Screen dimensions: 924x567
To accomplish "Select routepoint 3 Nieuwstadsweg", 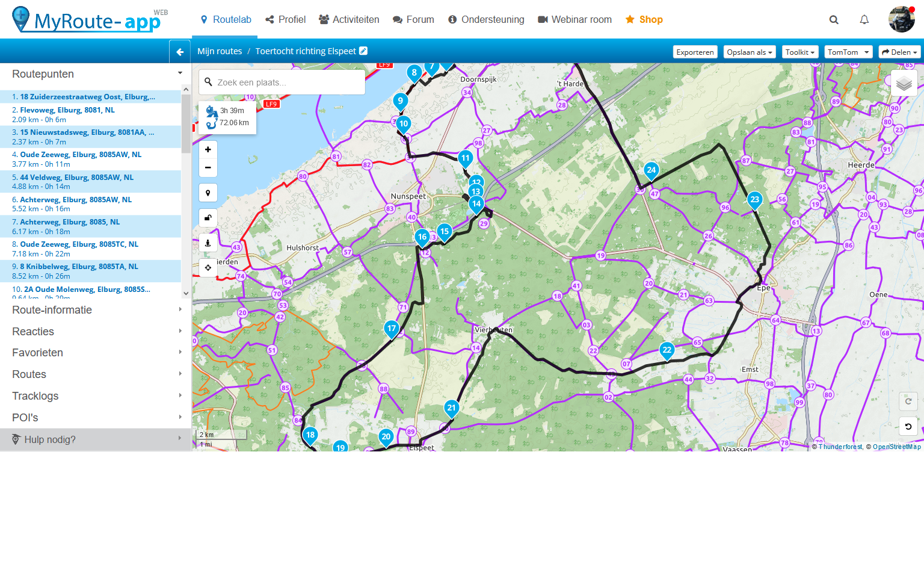I will point(90,137).
